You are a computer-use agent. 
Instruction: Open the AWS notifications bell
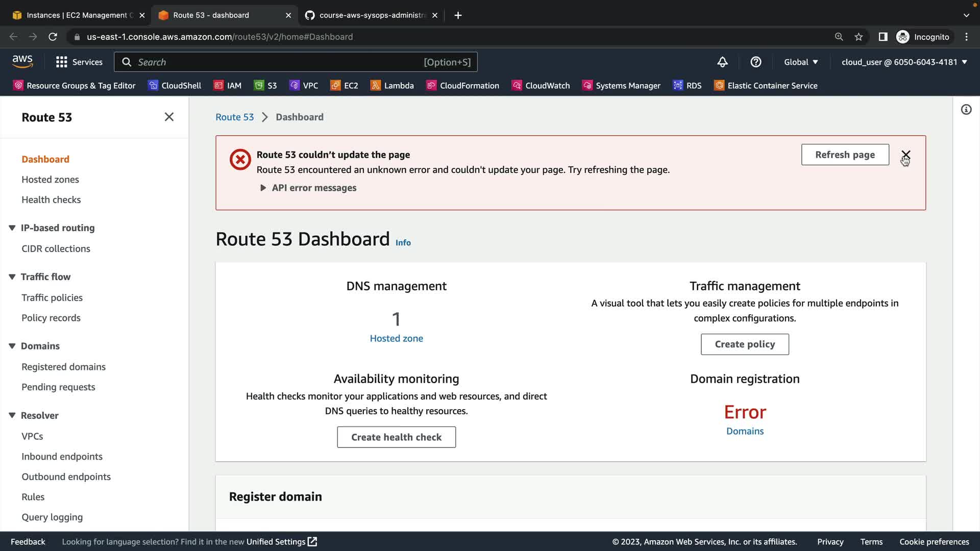[x=722, y=62]
